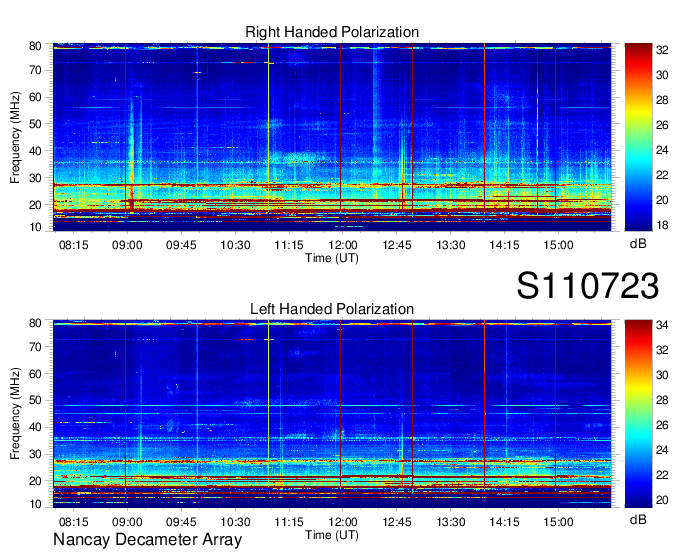680x552 pixels.
Task: Click the dB label under Right Handed colorbar
Action: point(638,244)
